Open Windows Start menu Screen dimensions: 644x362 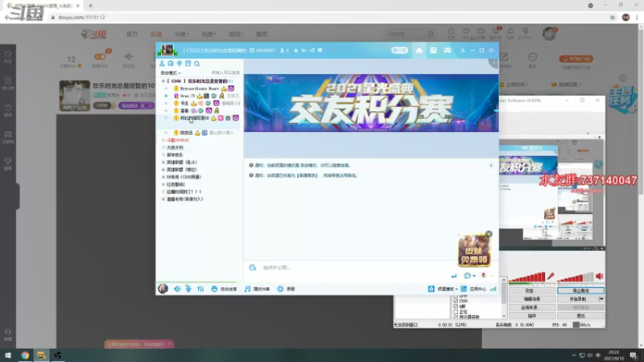coord(8,355)
